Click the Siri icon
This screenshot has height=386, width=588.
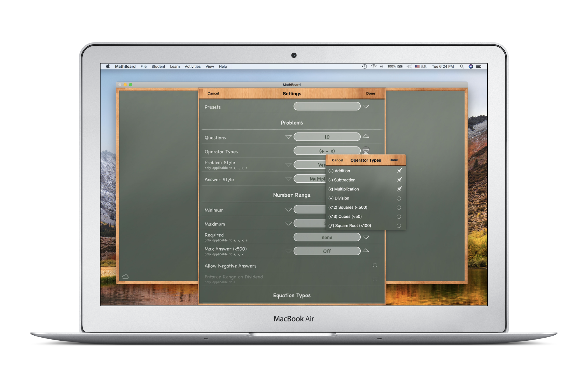pos(471,66)
